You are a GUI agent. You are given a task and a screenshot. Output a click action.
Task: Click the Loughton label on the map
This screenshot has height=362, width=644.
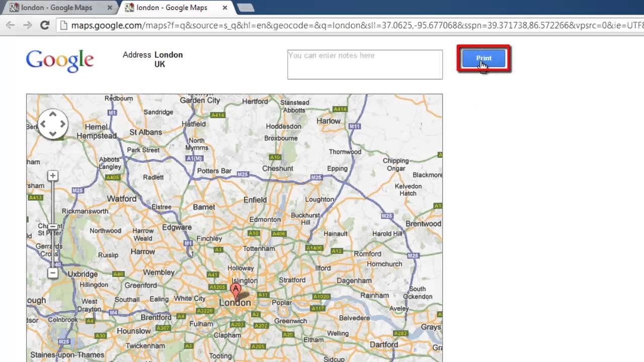click(x=319, y=199)
